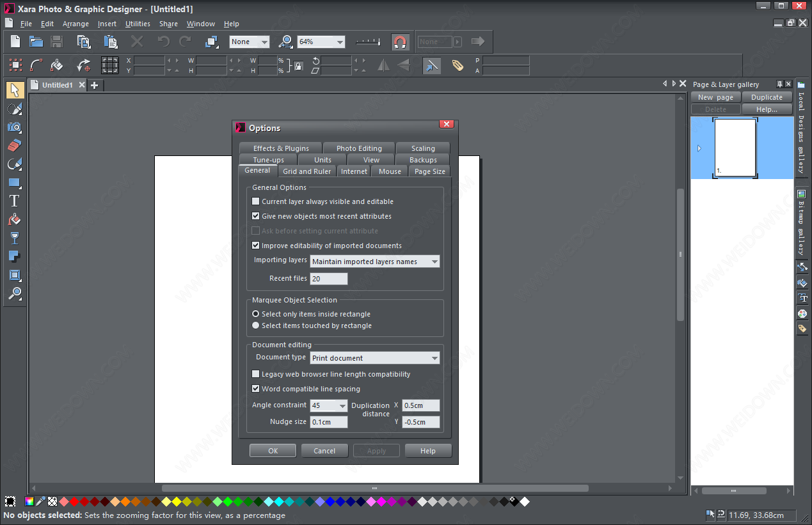Expand page thumbnail triangle in gallery

[x=699, y=148]
